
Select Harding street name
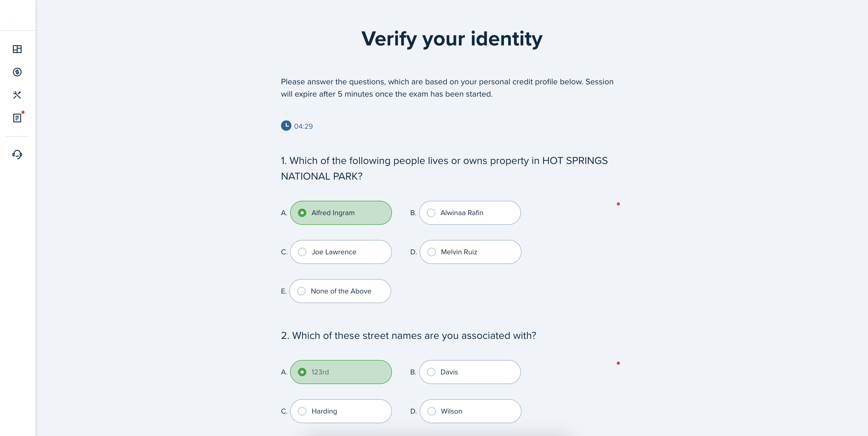pos(341,411)
